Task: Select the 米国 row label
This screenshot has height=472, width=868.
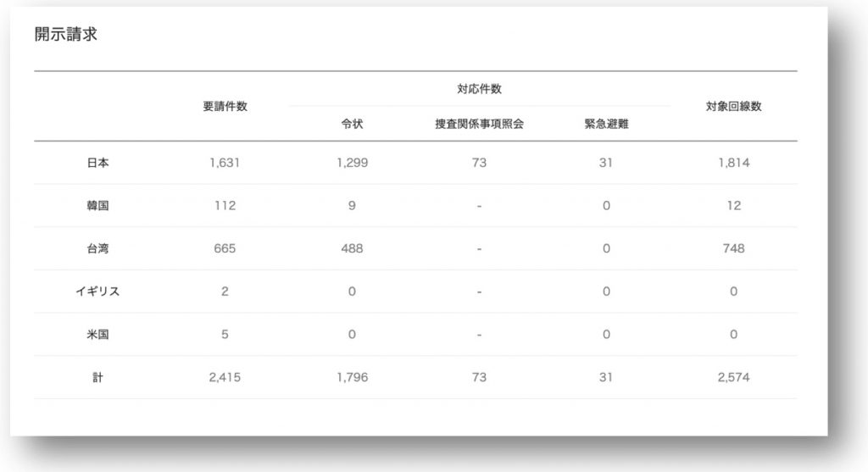Action: tap(98, 334)
